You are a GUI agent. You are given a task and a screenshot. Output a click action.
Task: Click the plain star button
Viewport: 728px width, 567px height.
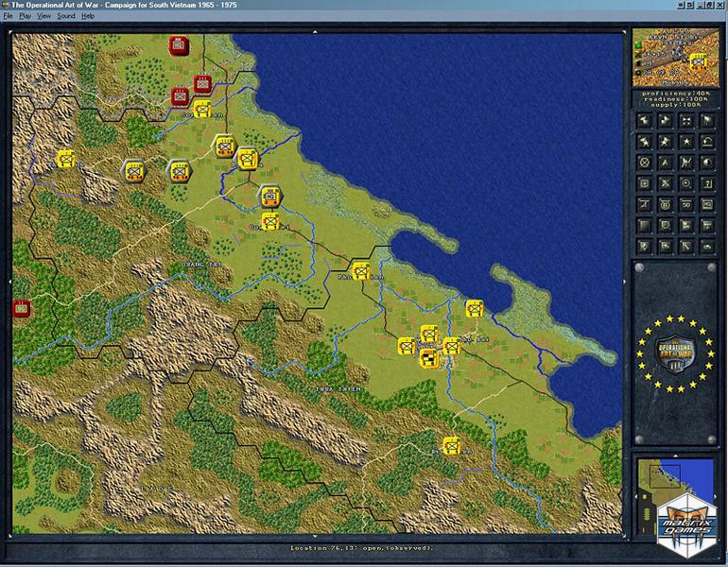tap(686, 142)
